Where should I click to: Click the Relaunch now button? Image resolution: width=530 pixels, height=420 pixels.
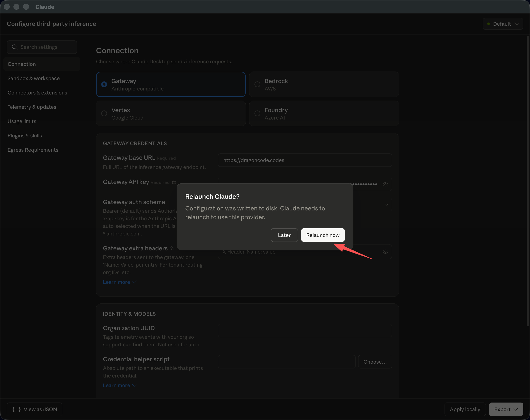(323, 235)
